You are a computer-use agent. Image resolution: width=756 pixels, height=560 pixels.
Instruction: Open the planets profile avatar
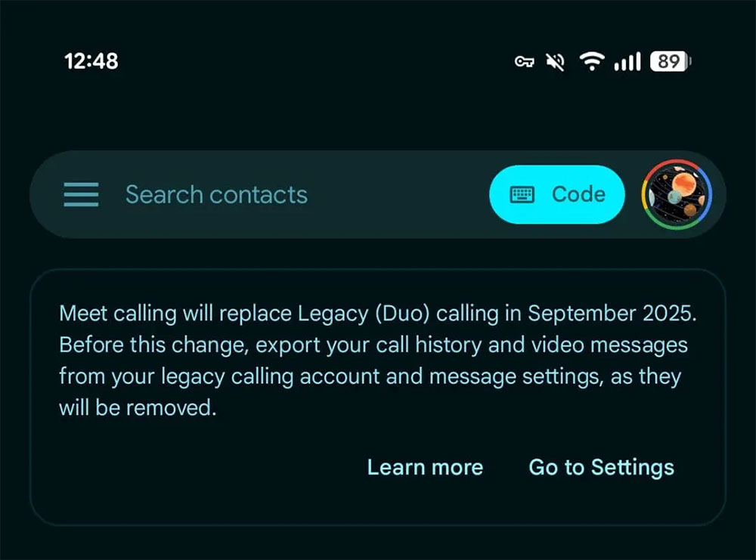677,194
